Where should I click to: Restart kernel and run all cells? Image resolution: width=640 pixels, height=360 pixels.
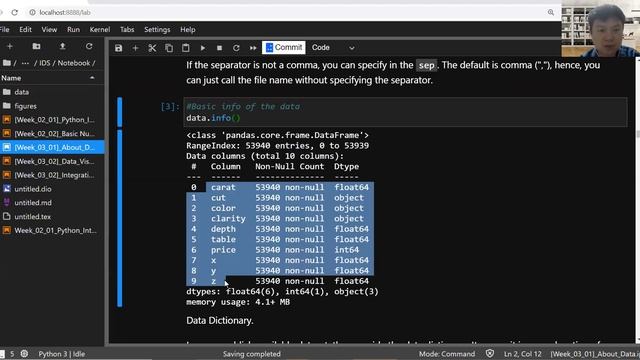(253, 48)
